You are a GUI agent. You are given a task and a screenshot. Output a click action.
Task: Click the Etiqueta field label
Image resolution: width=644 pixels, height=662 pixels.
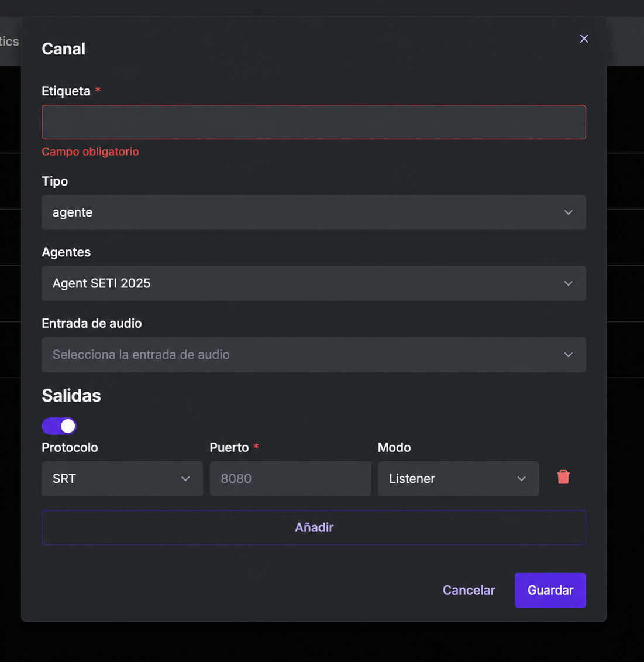[66, 91]
